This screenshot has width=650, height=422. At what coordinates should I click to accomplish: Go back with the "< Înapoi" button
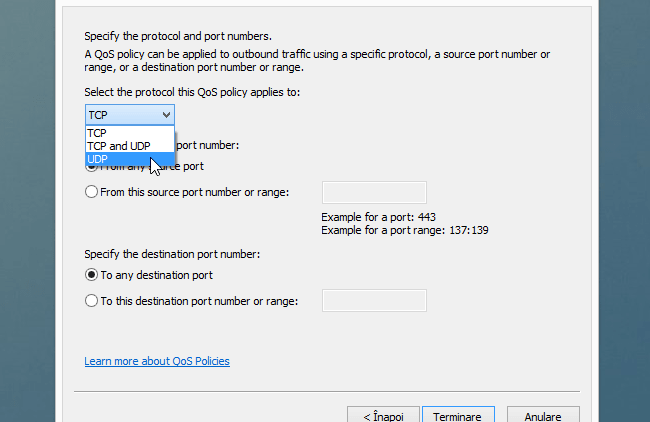379,416
